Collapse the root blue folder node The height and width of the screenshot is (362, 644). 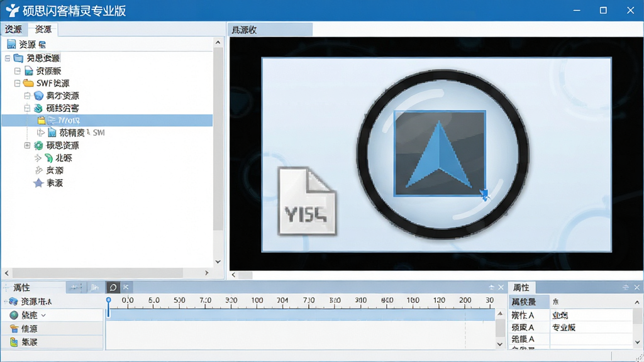(8, 58)
